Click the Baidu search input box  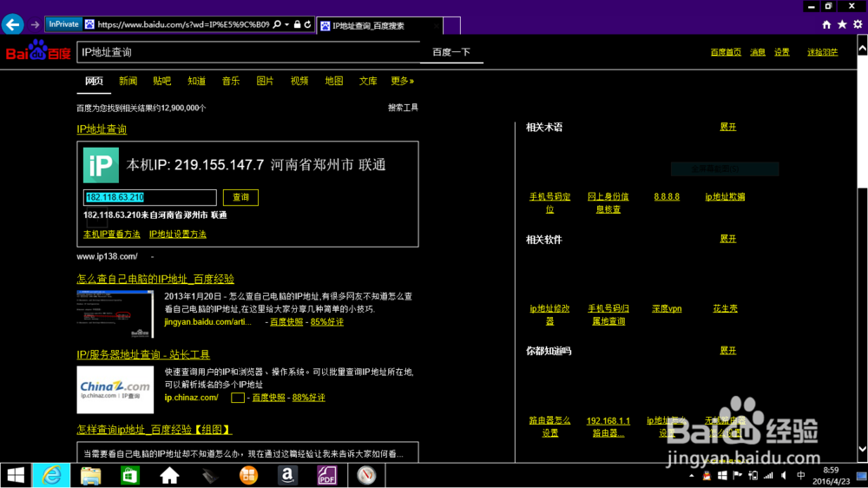coord(248,52)
